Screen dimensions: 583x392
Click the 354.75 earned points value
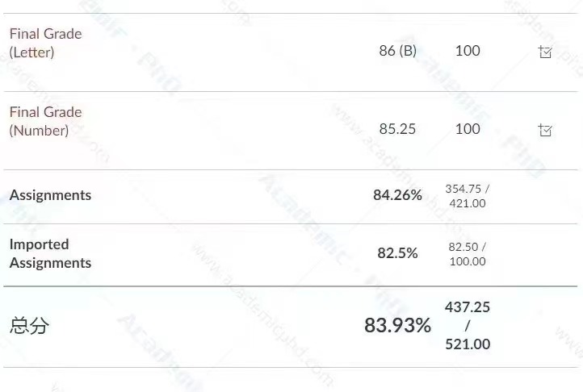coord(463,189)
